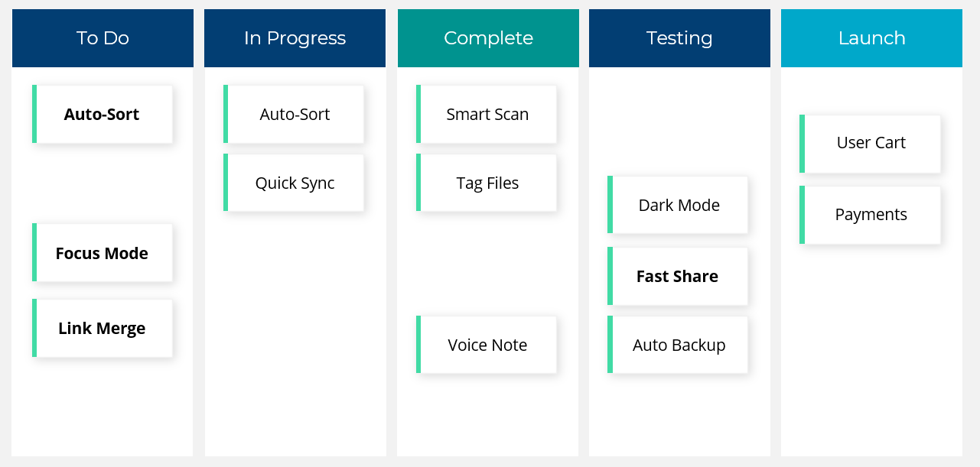Open the User Cart card
The image size is (980, 467).
coord(871,143)
